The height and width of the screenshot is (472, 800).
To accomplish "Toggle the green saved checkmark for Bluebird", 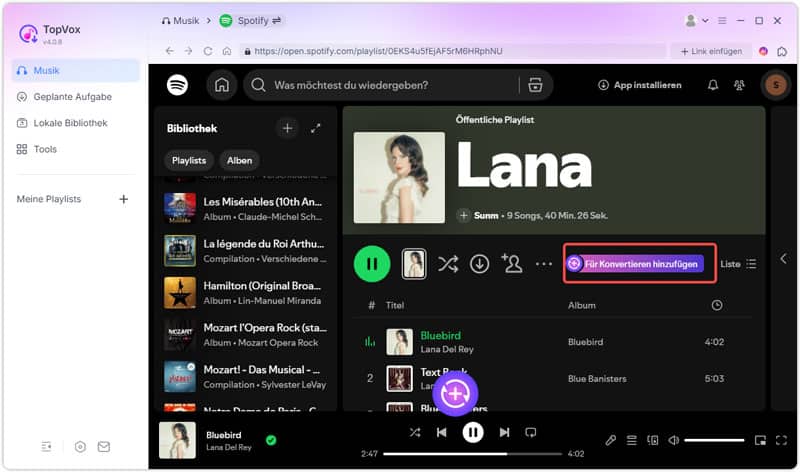I will tap(271, 440).
